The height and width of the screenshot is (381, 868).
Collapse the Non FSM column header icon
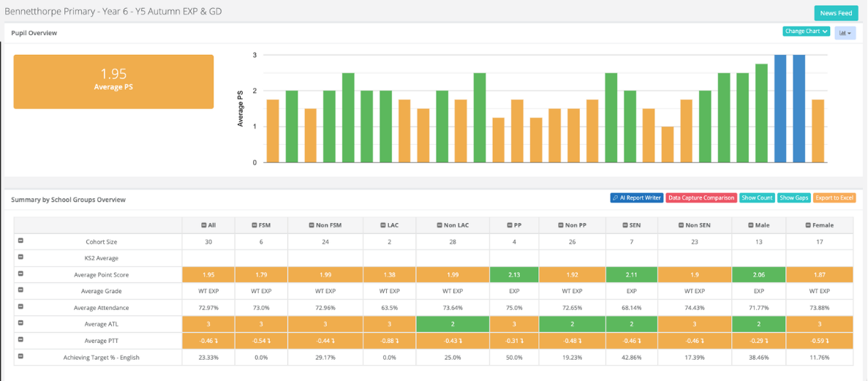pos(313,225)
